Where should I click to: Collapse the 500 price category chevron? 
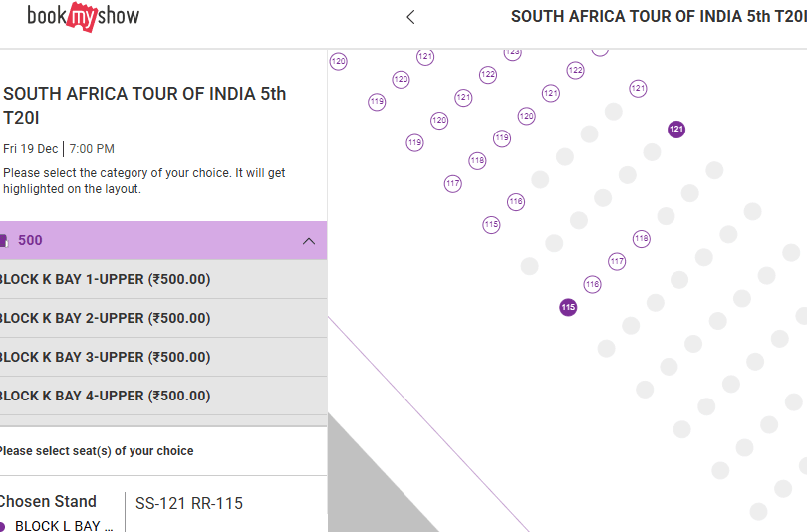coord(309,241)
